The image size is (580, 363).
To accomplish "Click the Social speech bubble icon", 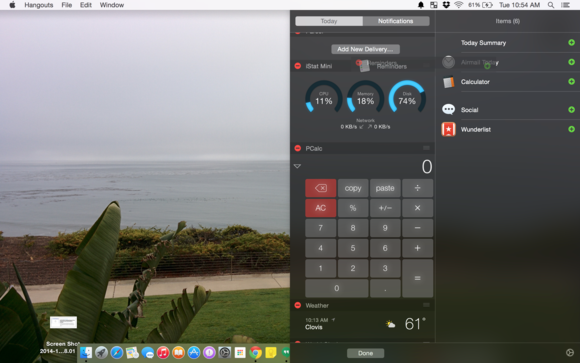I will (448, 110).
